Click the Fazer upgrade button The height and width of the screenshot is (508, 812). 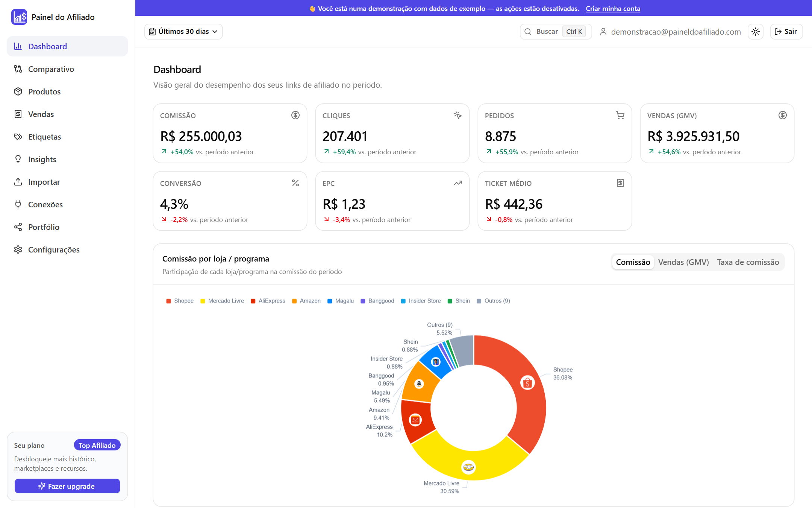pyautogui.click(x=67, y=486)
